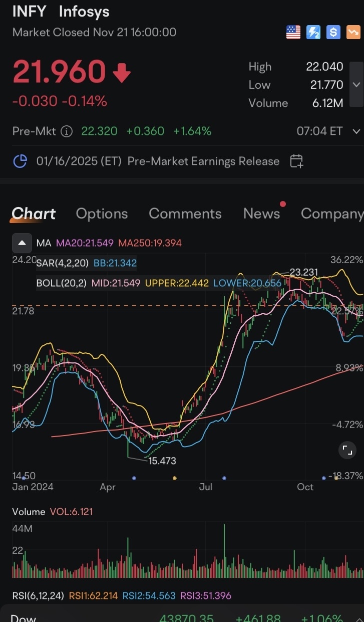364x622 pixels.
Task: Expand High Low Volume details chevron
Action: pyautogui.click(x=356, y=85)
